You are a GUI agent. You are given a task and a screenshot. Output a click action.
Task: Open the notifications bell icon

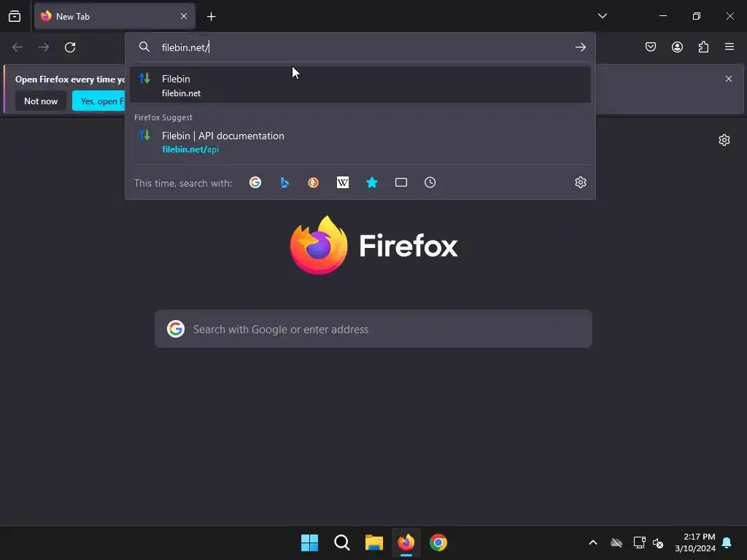[727, 542]
